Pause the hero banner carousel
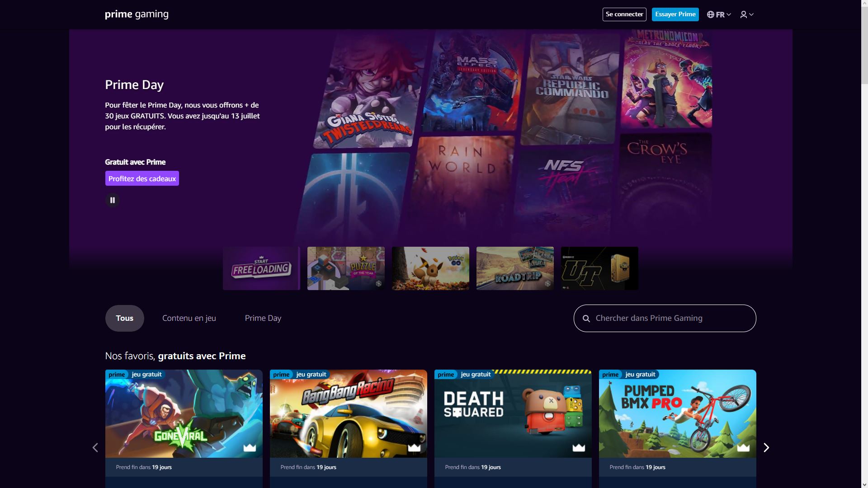868x488 pixels. [x=112, y=199]
